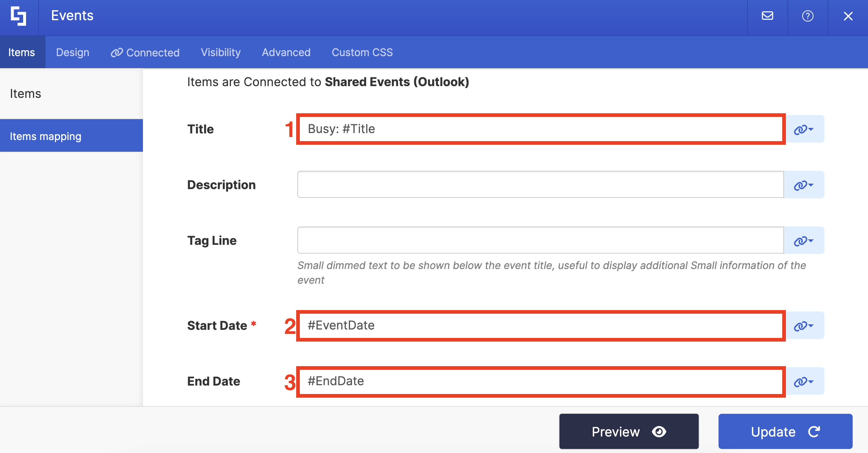Open connect dropdown for Start Date

(804, 326)
